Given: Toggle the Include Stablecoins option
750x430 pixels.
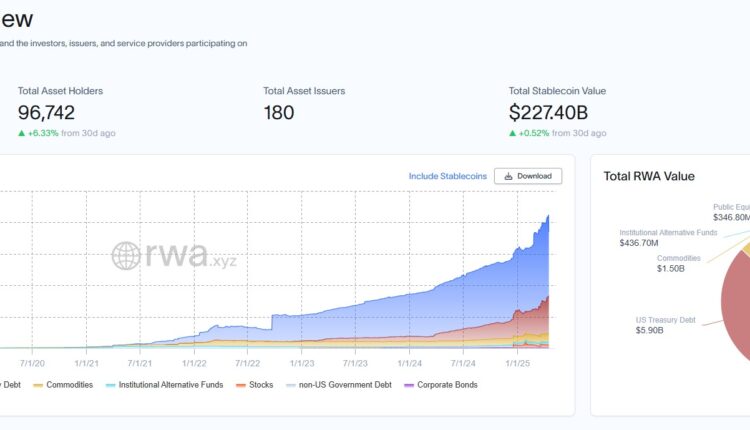Looking at the screenshot, I should click(447, 176).
